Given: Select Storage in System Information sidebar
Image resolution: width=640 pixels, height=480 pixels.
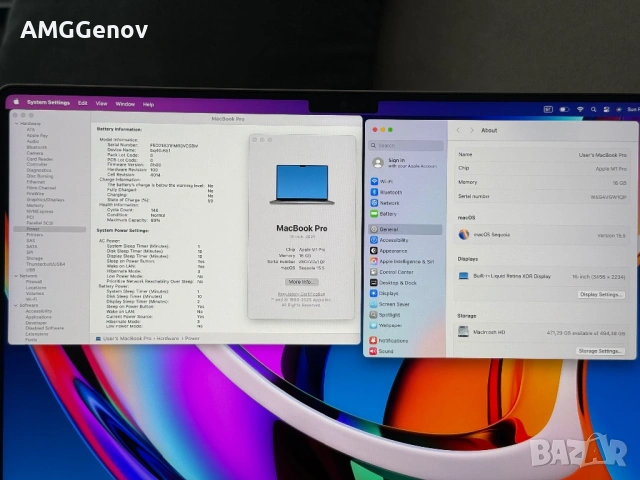Looking at the screenshot, I should pyautogui.click(x=34, y=258).
